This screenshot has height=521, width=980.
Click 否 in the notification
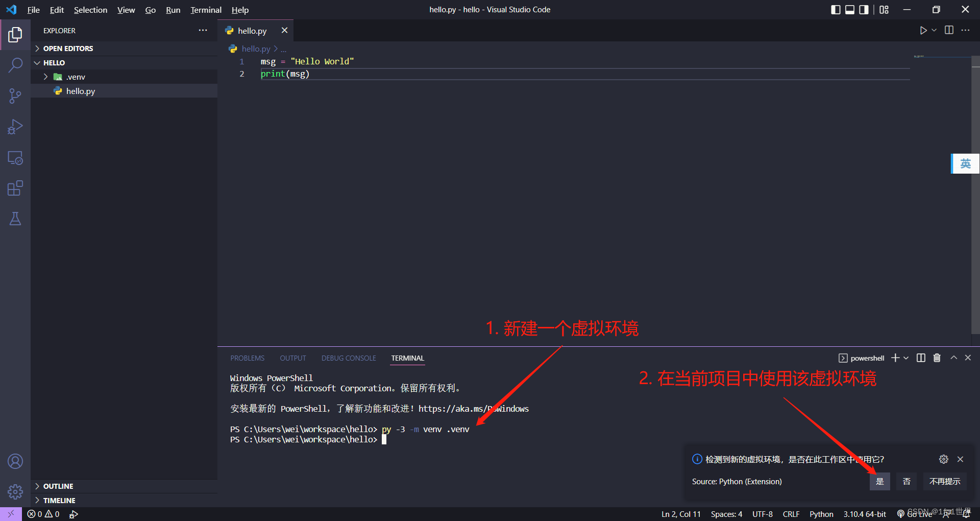coord(906,482)
